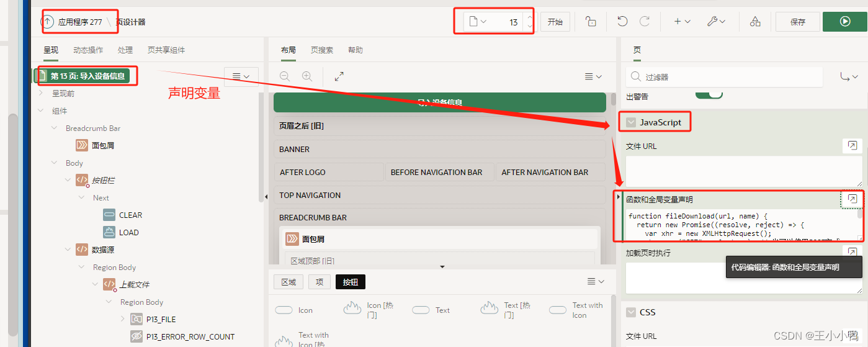Click the 面包屑 region in layout
Image resolution: width=868 pixels, height=347 pixels.
coord(441,239)
